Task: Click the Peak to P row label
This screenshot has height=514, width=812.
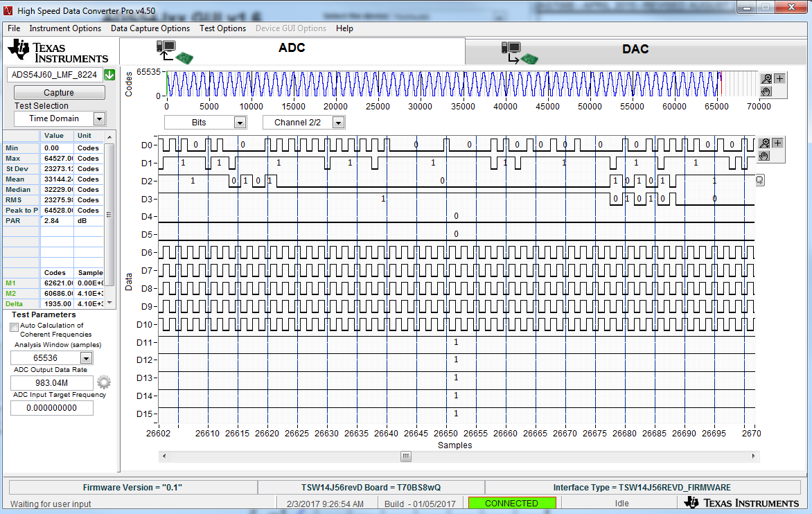Action: (21, 210)
